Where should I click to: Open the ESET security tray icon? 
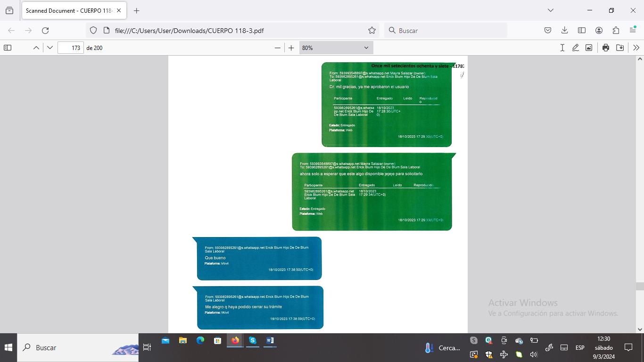click(488, 340)
